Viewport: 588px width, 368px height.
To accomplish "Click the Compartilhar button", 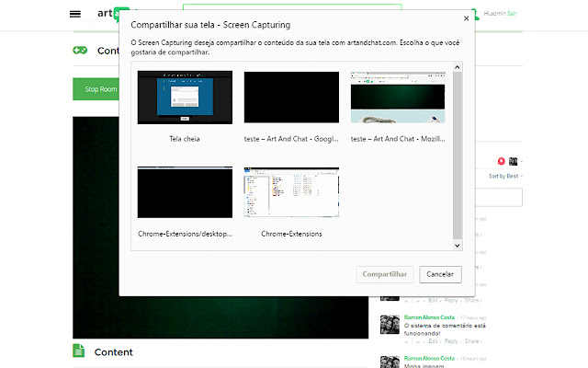I will coord(384,274).
